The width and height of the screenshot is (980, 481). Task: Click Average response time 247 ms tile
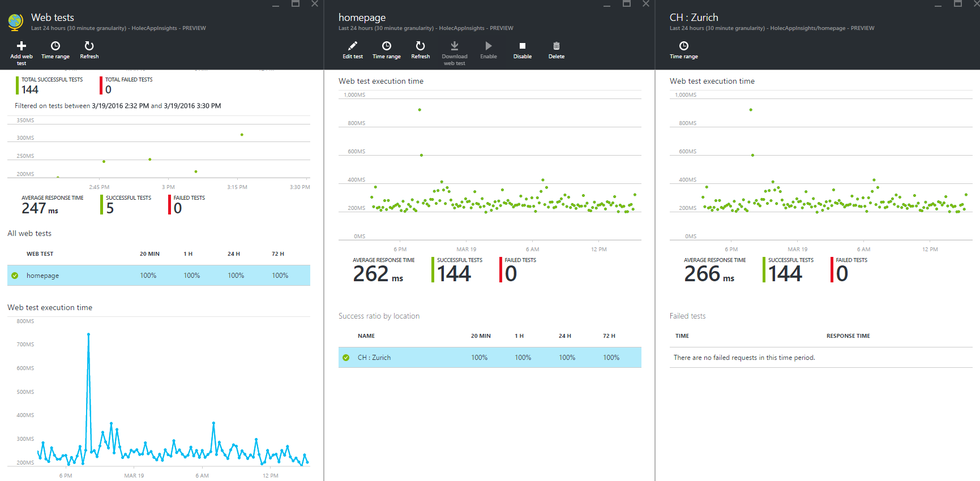[x=52, y=205]
